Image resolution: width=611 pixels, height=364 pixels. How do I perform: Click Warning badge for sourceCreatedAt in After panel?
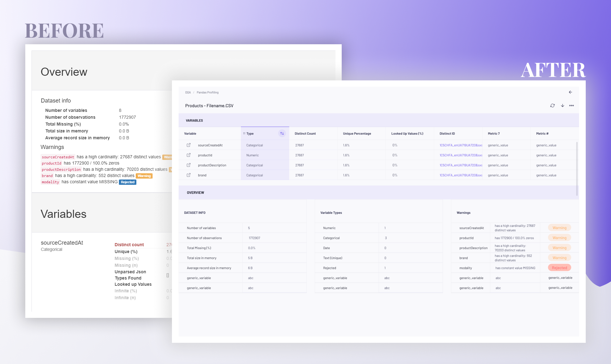[559, 228]
